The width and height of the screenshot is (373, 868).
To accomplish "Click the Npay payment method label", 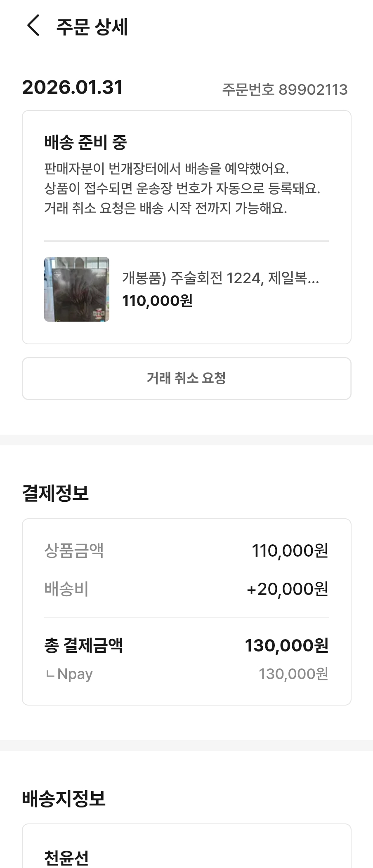I will click(74, 674).
